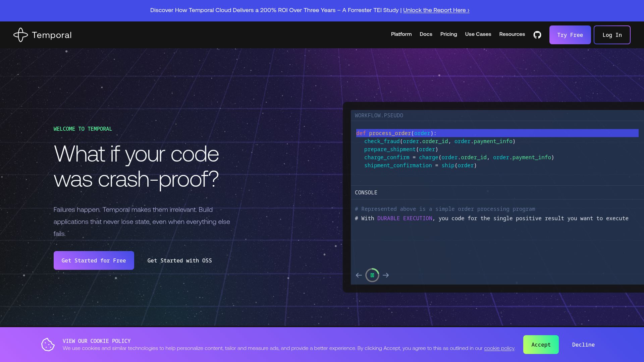
Task: Pause the code demo animation
Action: click(x=372, y=275)
